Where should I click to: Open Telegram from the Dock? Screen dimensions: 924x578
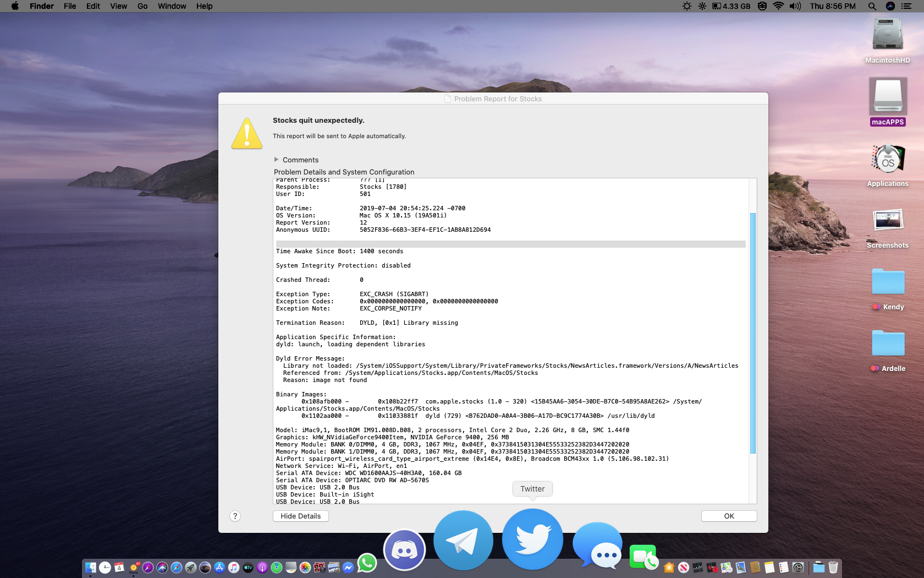[x=463, y=540]
